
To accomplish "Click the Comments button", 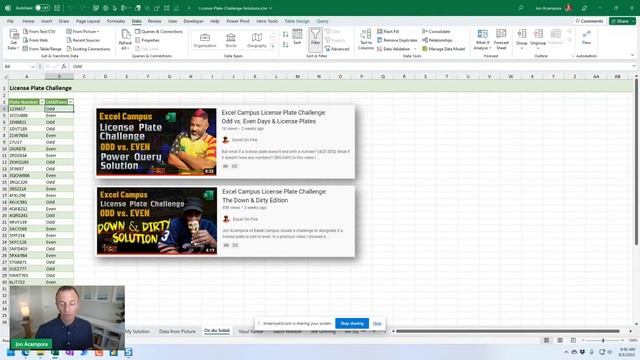I will point(589,21).
